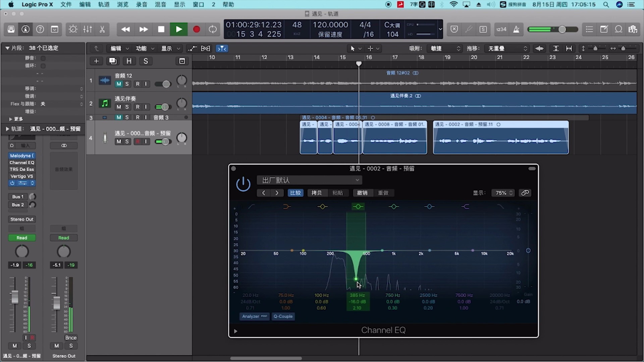Toggle the H hide tracks button
This screenshot has height=362, width=644.
129,61
